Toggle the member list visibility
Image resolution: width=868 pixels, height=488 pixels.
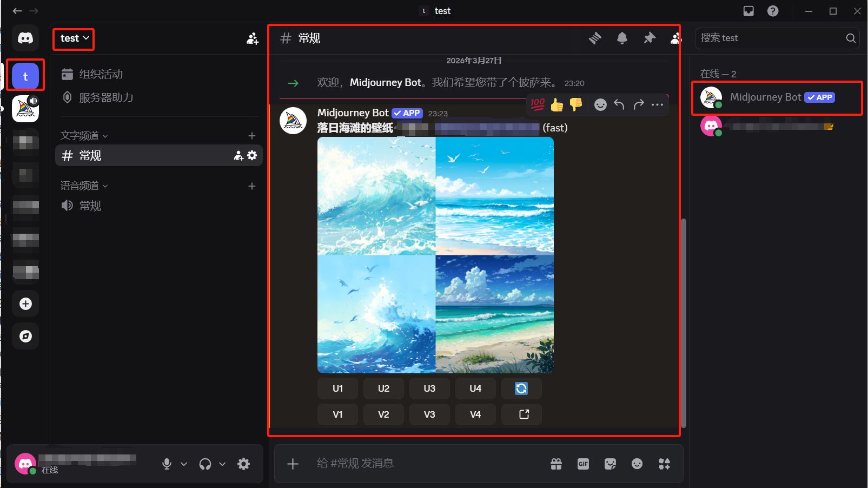click(x=675, y=38)
